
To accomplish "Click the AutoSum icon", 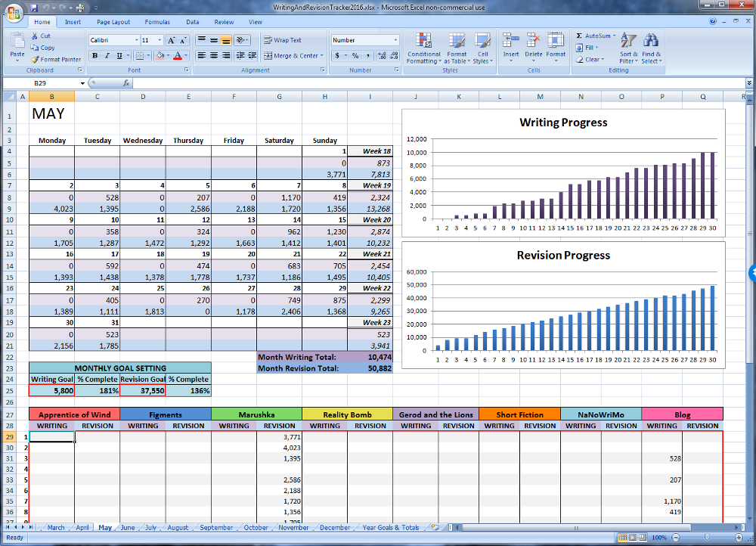I will coord(578,36).
